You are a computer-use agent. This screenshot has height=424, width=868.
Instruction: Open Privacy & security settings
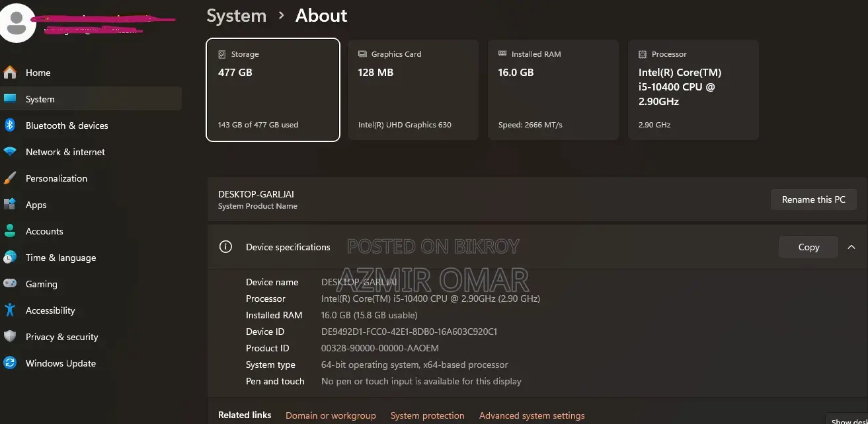coord(92,337)
